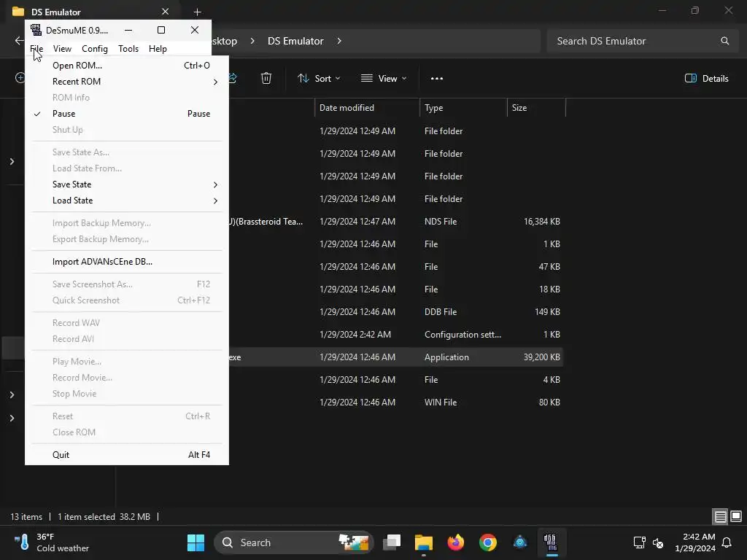747x560 pixels.
Task: Click the Explorer back arrow button
Action: pos(19,41)
